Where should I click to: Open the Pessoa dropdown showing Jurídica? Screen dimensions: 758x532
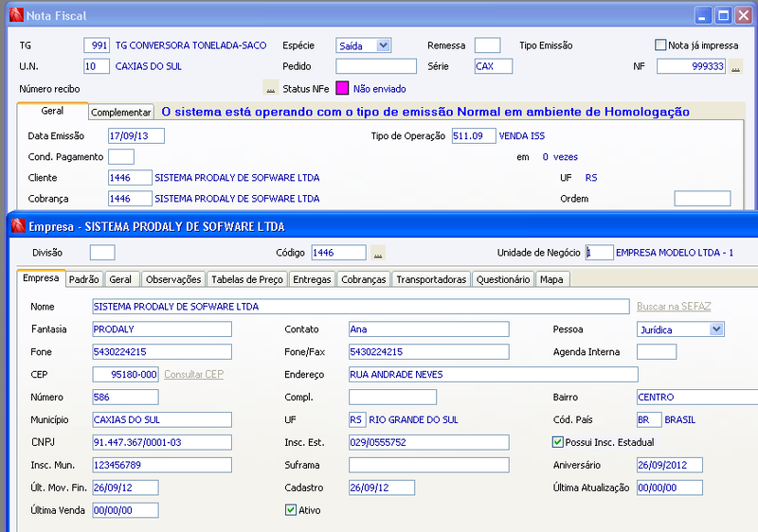(680, 329)
